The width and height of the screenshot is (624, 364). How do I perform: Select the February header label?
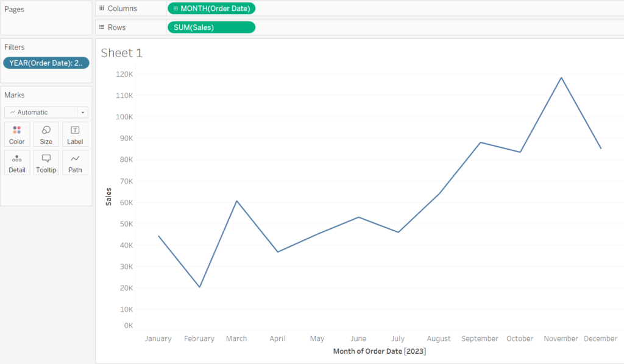point(199,338)
